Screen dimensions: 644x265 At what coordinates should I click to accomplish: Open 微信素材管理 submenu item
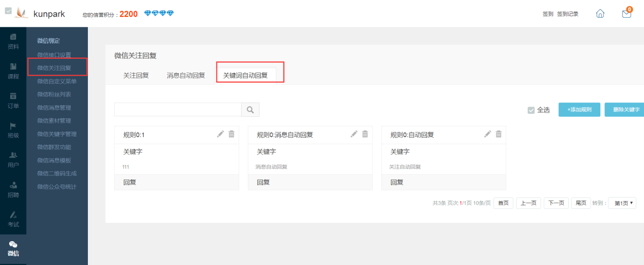pos(54,121)
